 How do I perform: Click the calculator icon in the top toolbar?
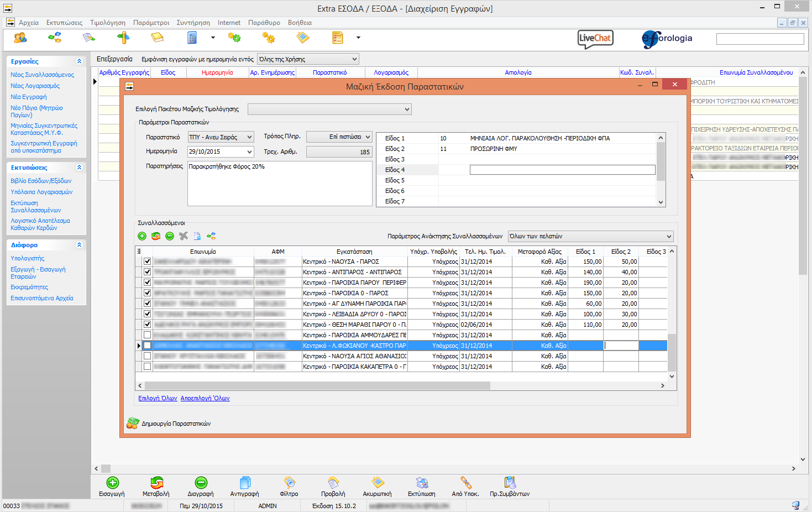[192, 38]
